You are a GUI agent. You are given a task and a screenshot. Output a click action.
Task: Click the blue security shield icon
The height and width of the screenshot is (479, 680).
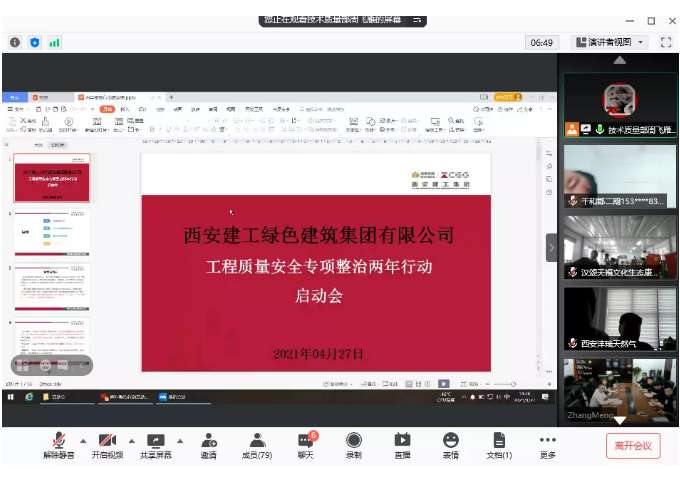pos(35,42)
